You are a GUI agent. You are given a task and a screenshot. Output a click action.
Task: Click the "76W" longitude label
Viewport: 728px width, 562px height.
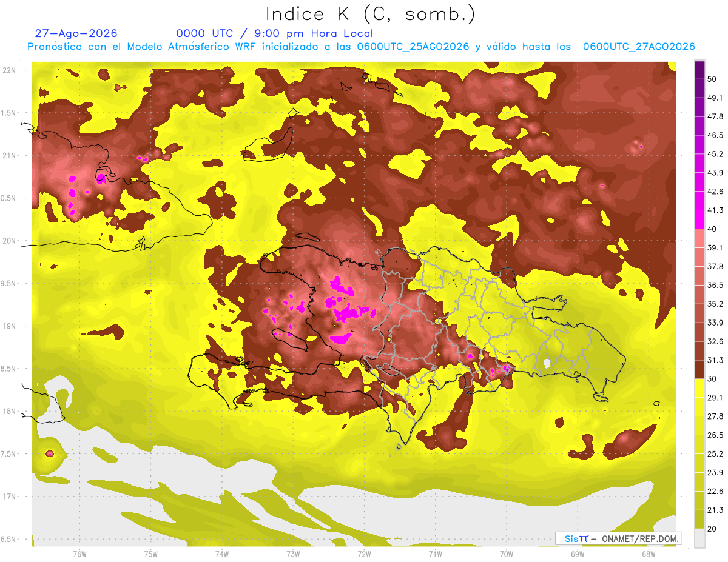pos(79,554)
